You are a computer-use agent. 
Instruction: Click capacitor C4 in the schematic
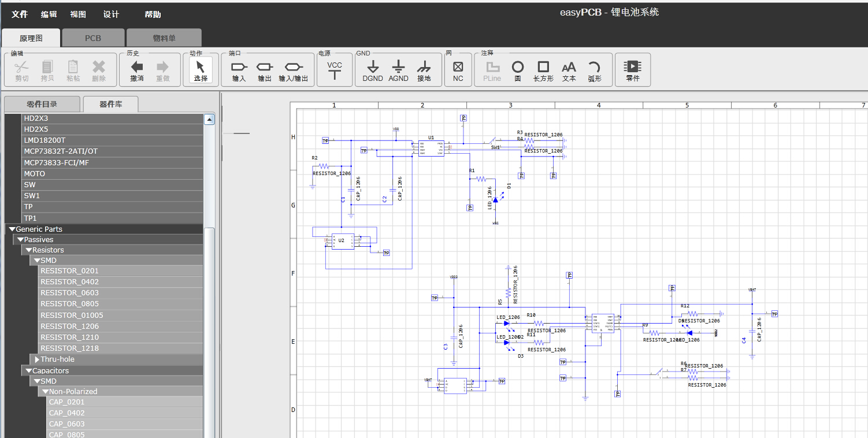coord(752,331)
